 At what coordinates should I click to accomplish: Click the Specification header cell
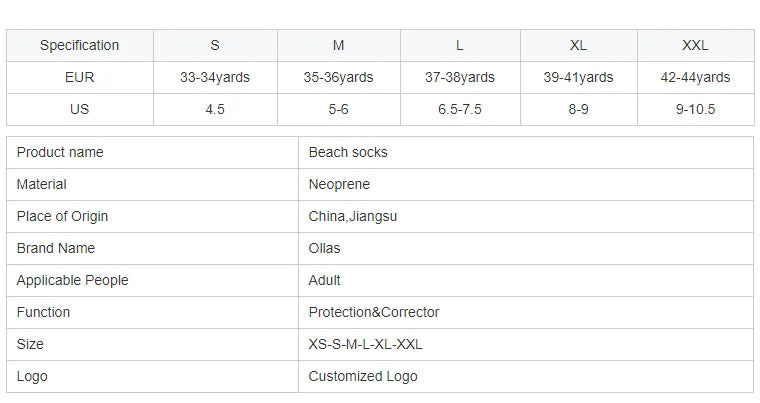pos(79,45)
